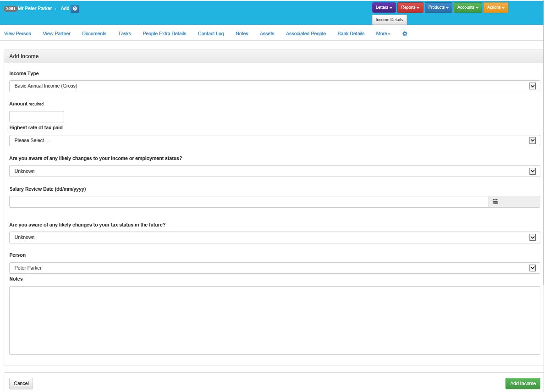The height and width of the screenshot is (392, 544).
Task: Open the red Reports menu
Action: [410, 8]
